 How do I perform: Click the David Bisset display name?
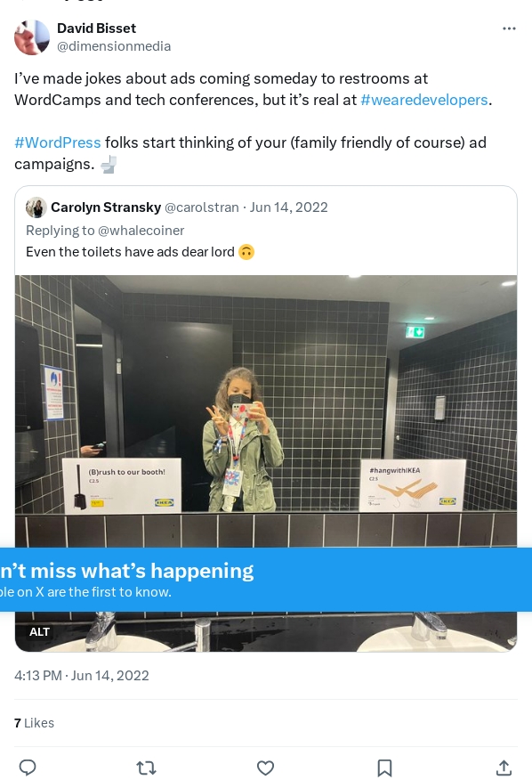coord(96,28)
